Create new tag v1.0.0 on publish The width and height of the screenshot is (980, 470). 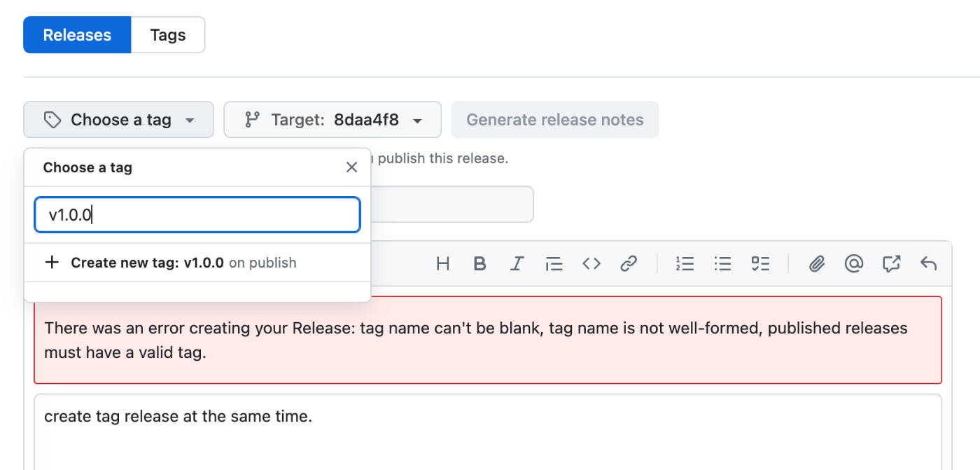[172, 262]
